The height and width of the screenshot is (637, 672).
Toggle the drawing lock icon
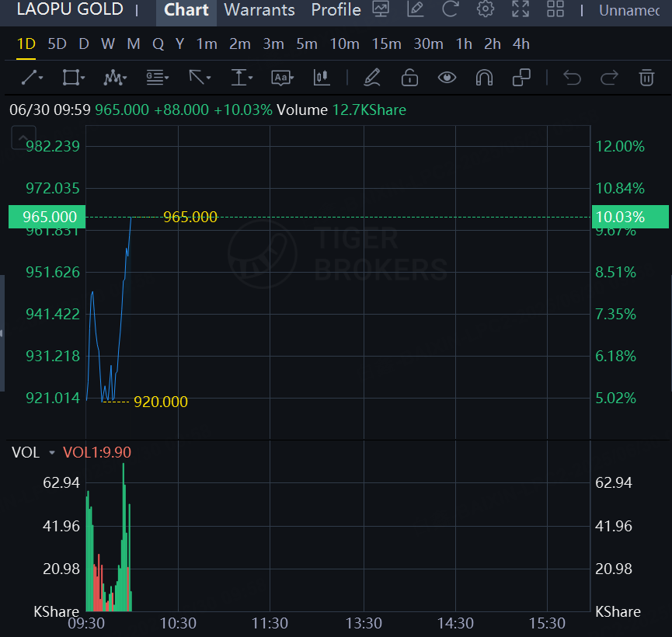pyautogui.click(x=409, y=78)
